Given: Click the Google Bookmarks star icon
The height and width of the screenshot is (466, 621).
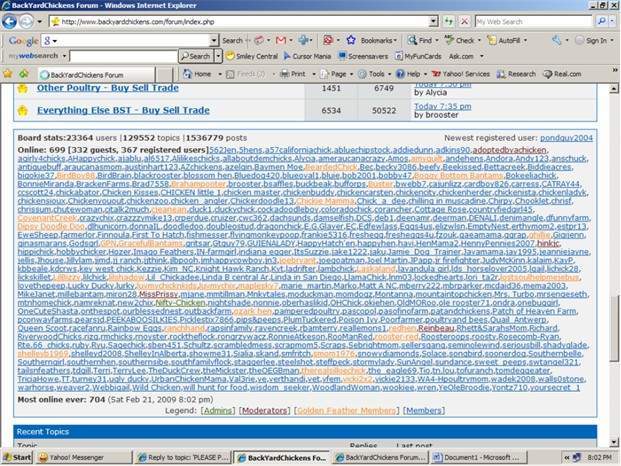Looking at the screenshot, I should pyautogui.click(x=351, y=40).
